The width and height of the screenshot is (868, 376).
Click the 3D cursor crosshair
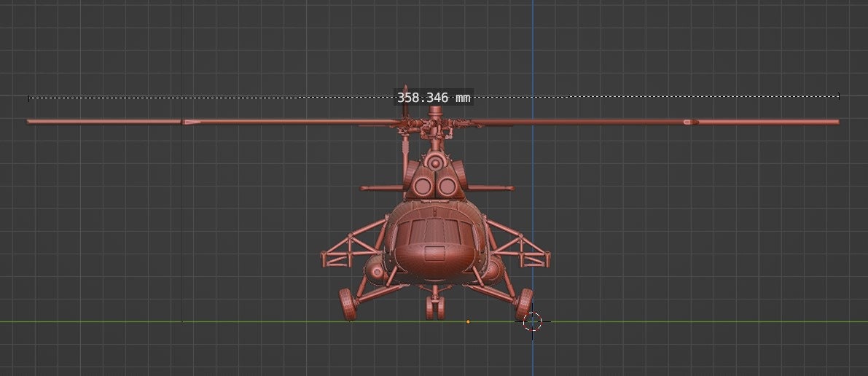click(533, 321)
